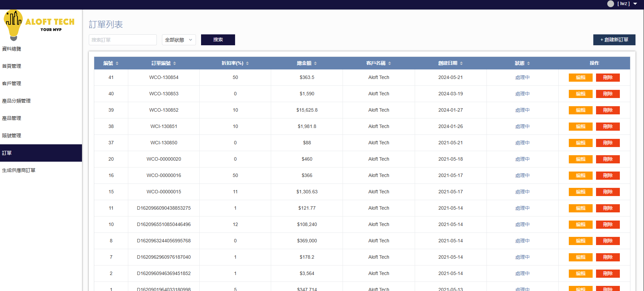Sort by 折扣率(%) column arrows
Image resolution: width=644 pixels, height=291 pixels.
pos(247,63)
